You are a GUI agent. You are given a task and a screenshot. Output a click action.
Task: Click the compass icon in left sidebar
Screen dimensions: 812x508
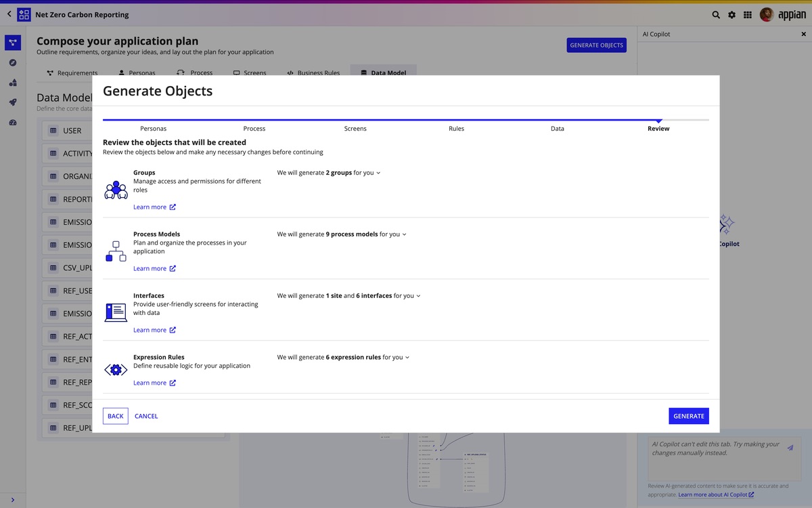click(13, 63)
